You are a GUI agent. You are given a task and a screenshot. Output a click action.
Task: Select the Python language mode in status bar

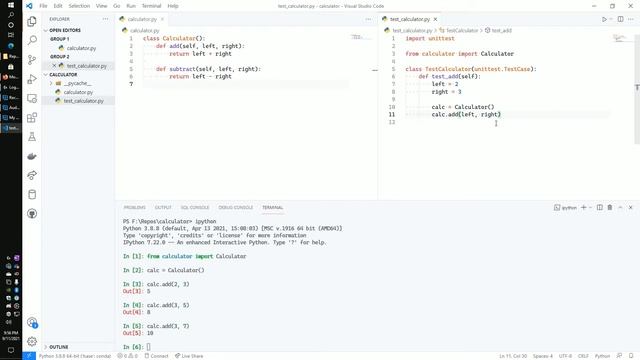coord(602,356)
